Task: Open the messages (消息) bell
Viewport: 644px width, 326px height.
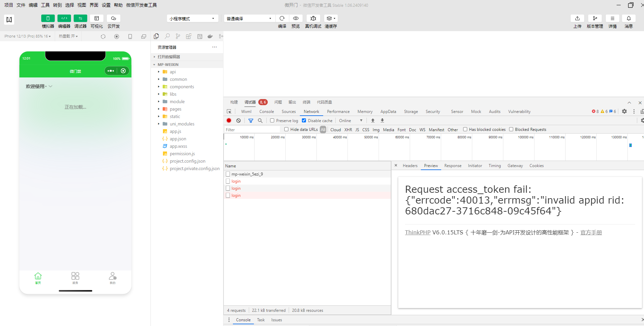Action: pyautogui.click(x=629, y=18)
